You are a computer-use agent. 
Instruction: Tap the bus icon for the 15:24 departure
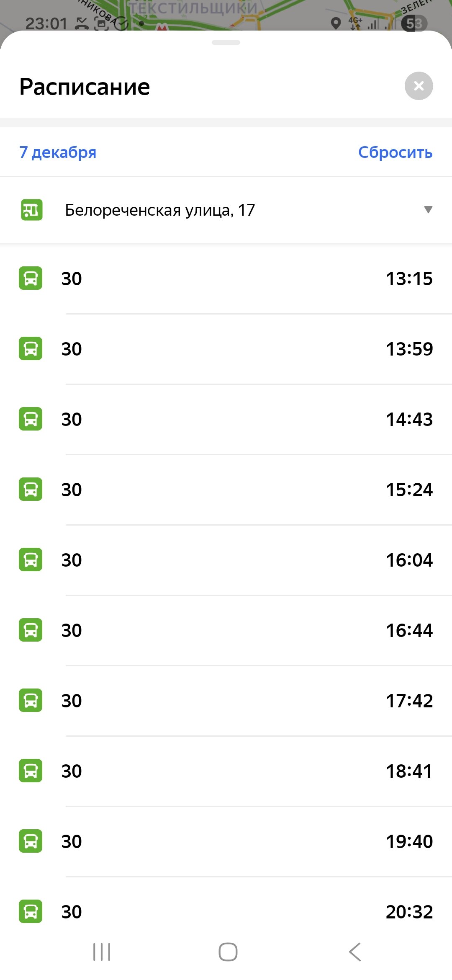point(31,490)
